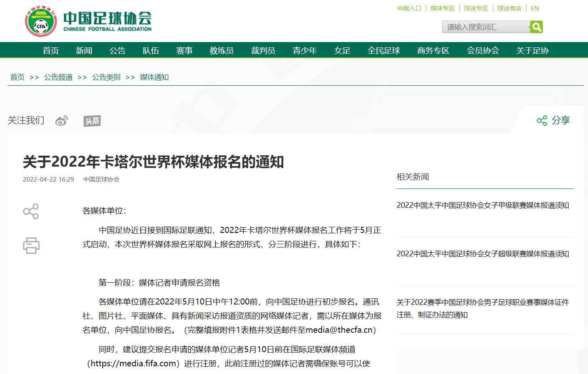
Task: Click the print icon beside article
Action: pos(31,245)
